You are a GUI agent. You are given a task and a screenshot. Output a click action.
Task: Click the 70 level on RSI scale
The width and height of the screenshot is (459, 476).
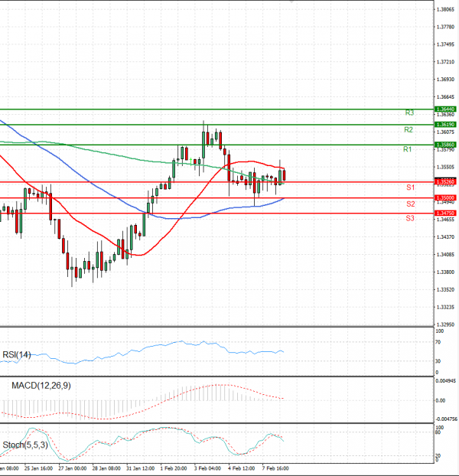pos(438,342)
